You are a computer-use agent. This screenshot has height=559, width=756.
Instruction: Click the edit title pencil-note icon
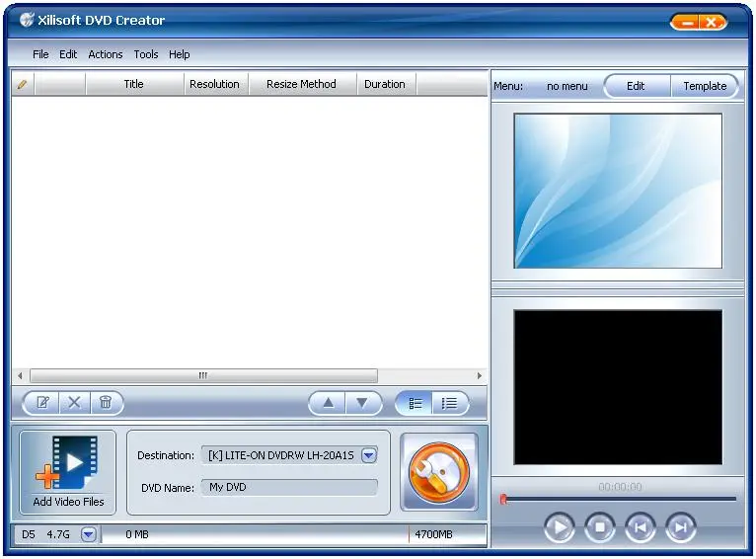point(42,403)
